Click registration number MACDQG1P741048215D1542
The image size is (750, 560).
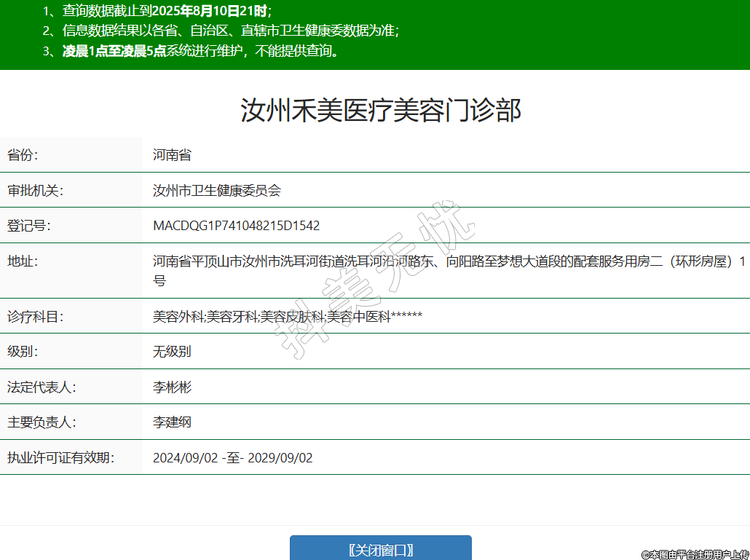tap(236, 226)
